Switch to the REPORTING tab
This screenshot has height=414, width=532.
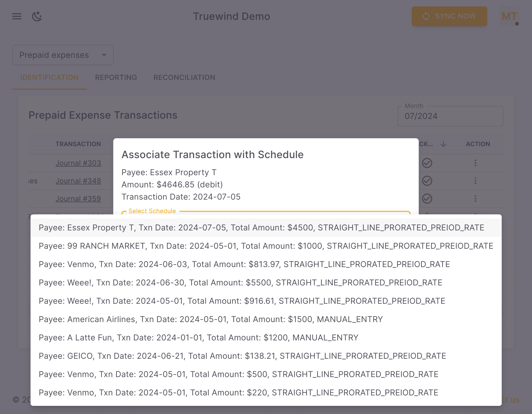[116, 77]
